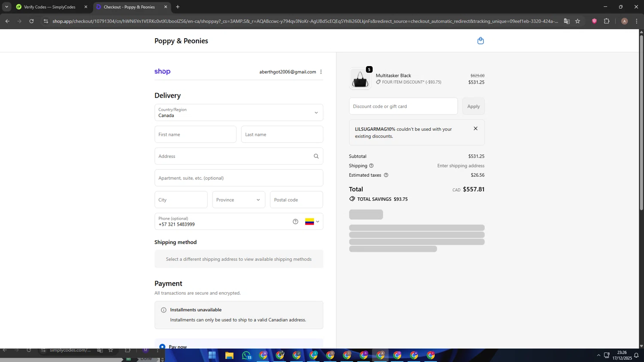Image resolution: width=644 pixels, height=362 pixels.
Task: Click the browser address bar URL
Action: tap(305, 21)
